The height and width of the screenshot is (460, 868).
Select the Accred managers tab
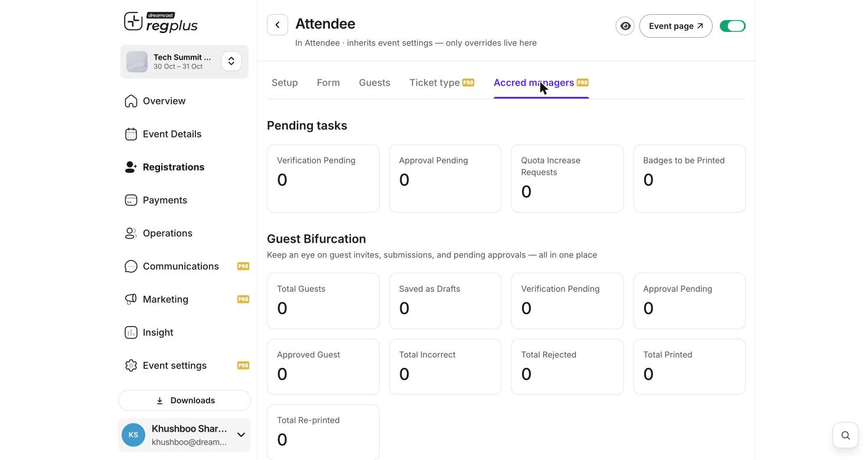tap(541, 83)
